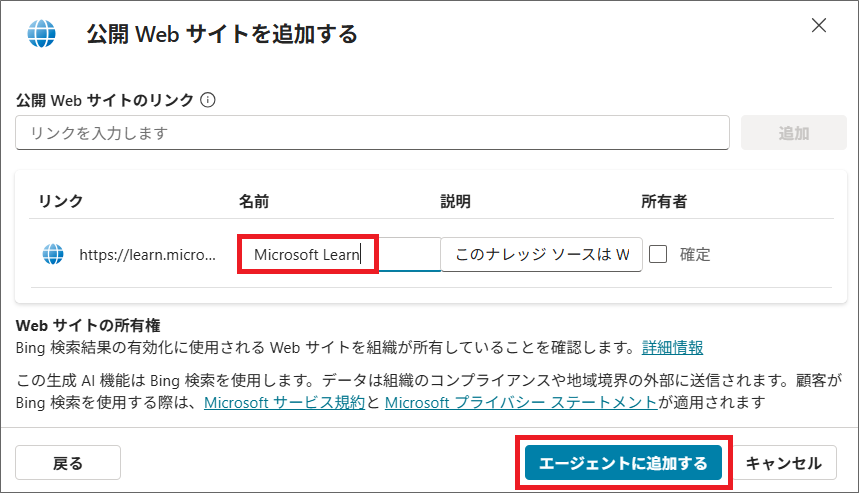Click the https://learn.micro... link text
This screenshot has height=493, width=859.
[147, 255]
